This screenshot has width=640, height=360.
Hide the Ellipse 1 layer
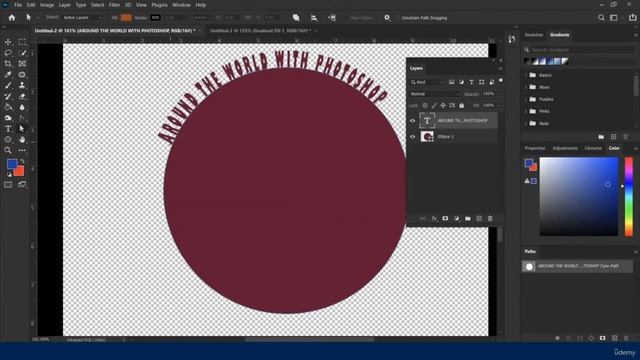413,137
